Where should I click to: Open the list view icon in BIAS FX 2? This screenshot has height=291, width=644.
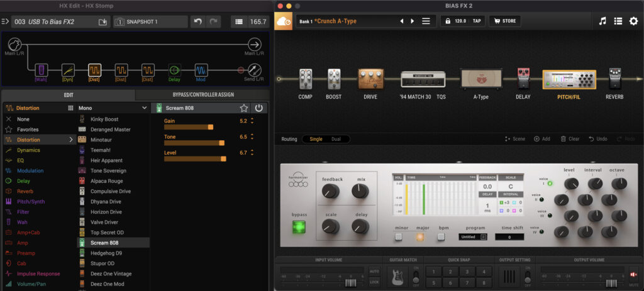[x=618, y=21]
